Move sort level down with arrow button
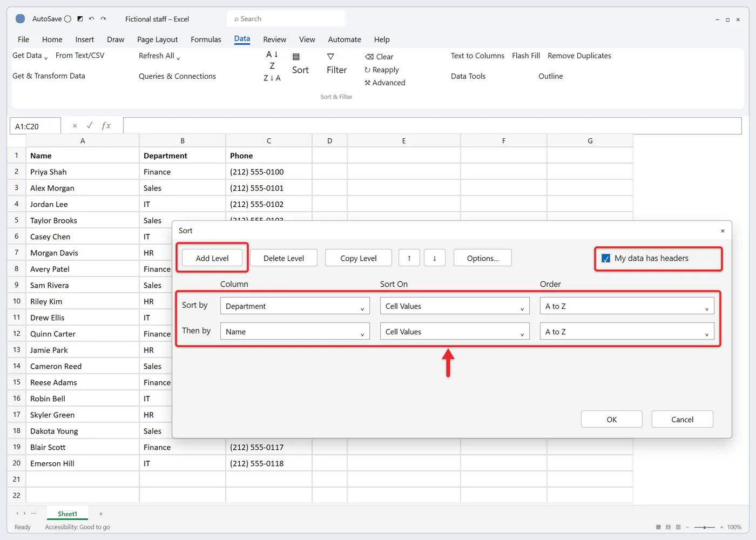Image resolution: width=756 pixels, height=540 pixels. [435, 258]
